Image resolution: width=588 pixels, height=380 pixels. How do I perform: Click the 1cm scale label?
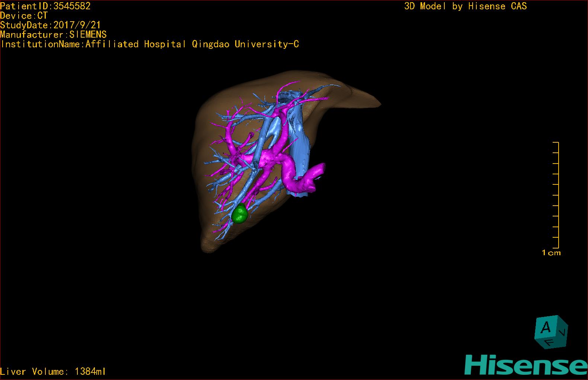coord(551,253)
